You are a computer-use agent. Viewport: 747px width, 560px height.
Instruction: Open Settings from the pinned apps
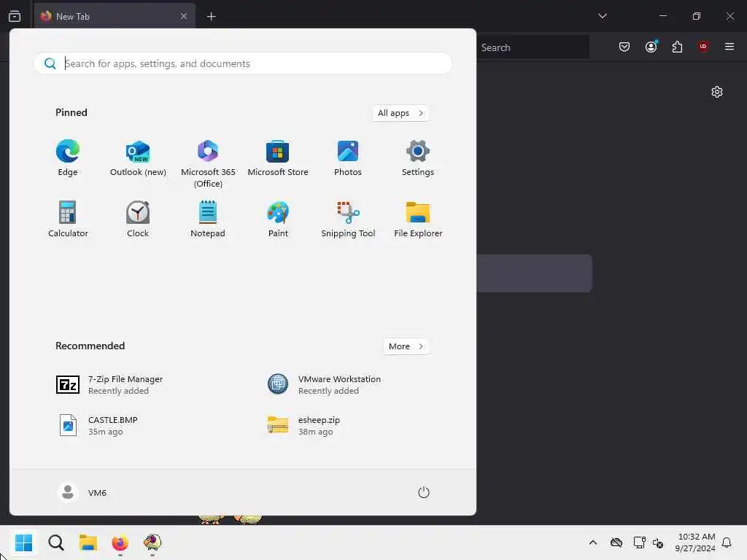(418, 158)
